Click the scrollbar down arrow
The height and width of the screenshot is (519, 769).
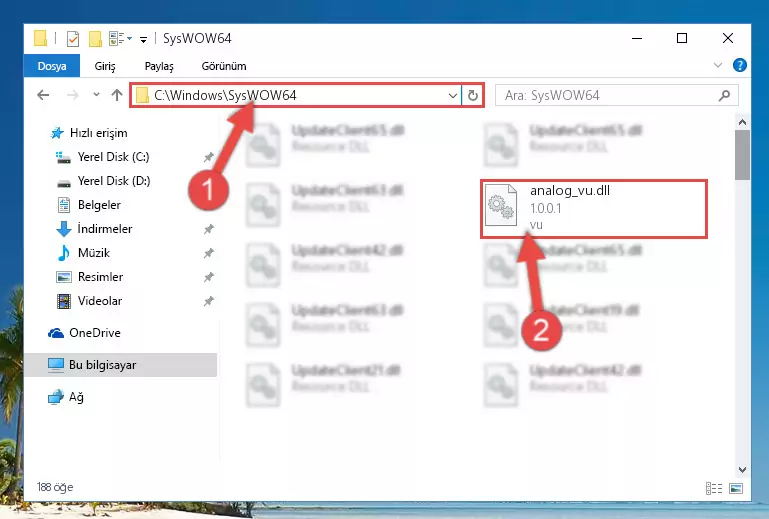click(743, 470)
